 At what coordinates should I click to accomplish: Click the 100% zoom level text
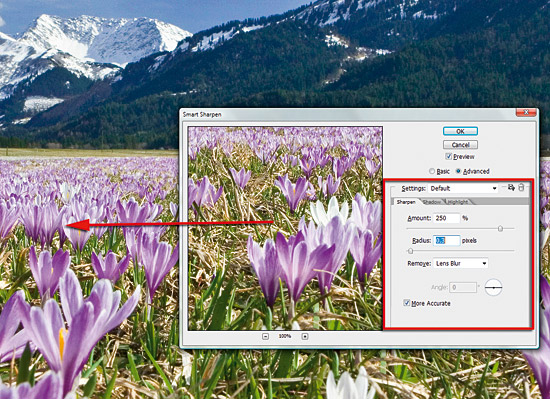285,336
